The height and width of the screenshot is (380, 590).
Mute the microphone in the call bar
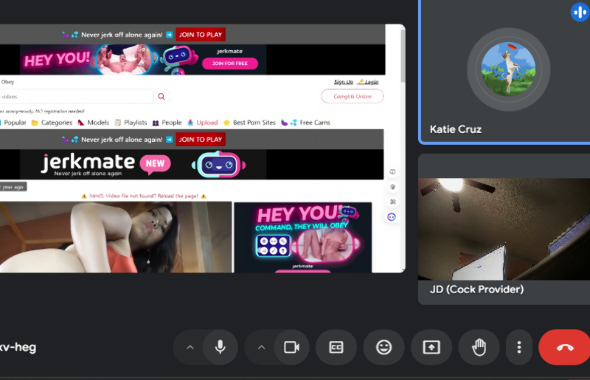coord(220,347)
